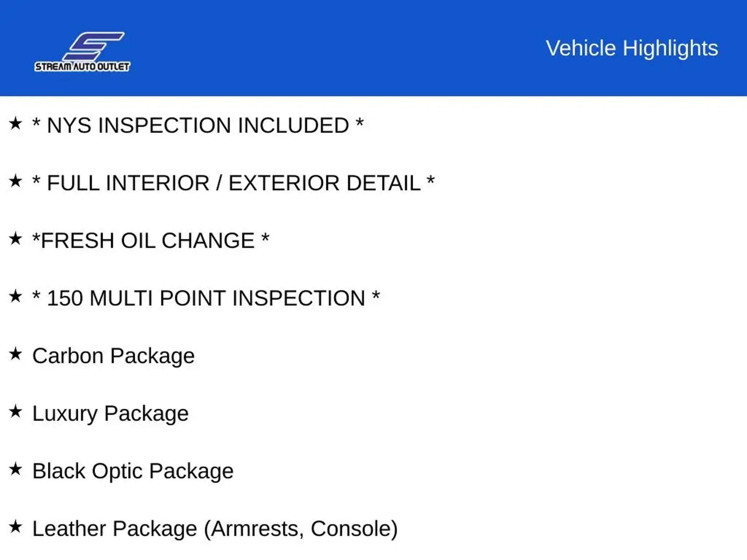747x560 pixels.
Task: Select the 150 Multi Point Inspection line
Action: pyautogui.click(x=206, y=298)
